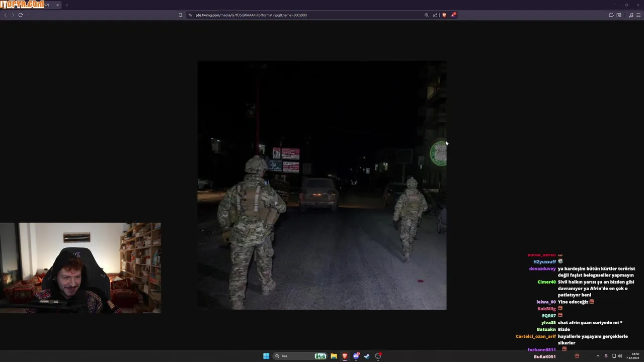
Task: Click chat username BuRaK051
Action: [545, 356]
